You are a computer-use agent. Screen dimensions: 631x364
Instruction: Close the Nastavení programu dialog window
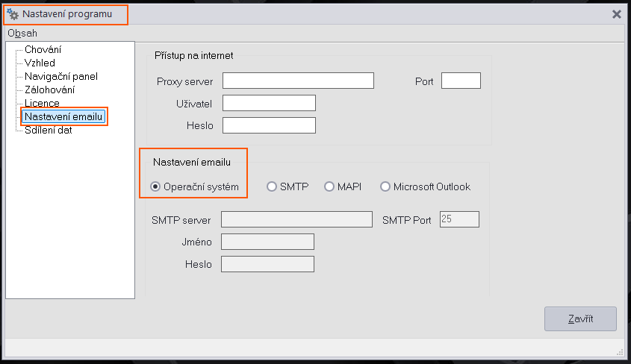(x=617, y=14)
